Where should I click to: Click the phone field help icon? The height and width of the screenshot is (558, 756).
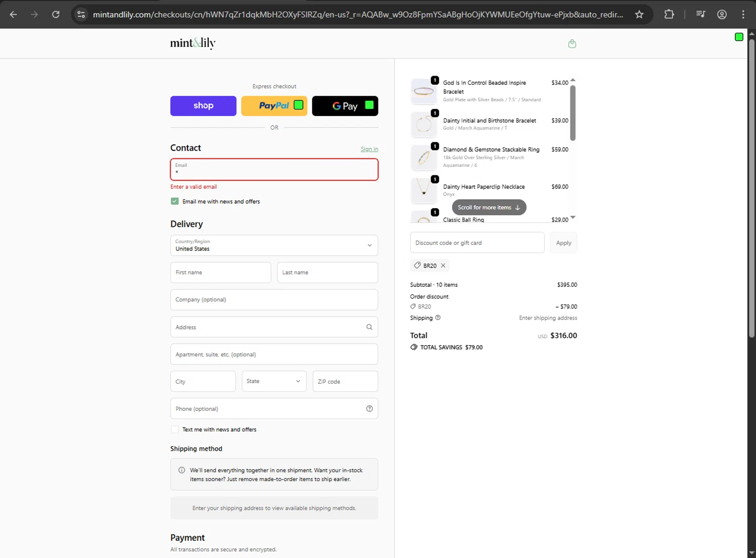pyautogui.click(x=369, y=409)
